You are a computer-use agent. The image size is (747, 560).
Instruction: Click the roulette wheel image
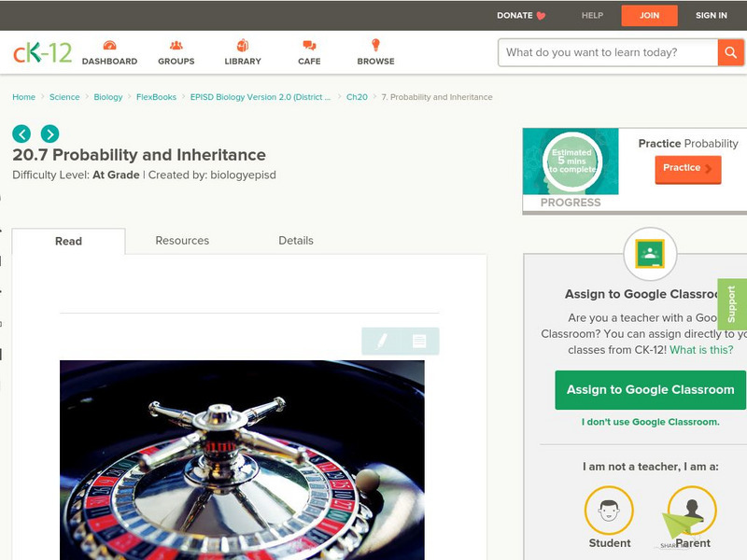[242, 460]
